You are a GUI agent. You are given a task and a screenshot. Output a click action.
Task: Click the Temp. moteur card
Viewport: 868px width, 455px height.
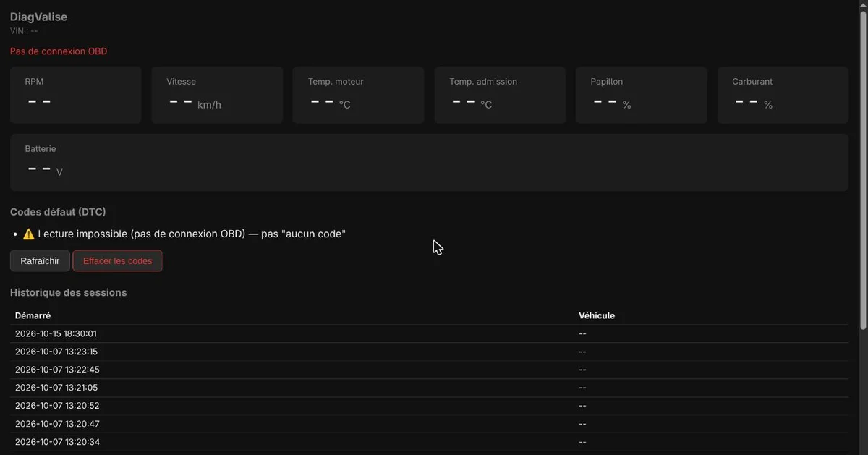point(359,95)
